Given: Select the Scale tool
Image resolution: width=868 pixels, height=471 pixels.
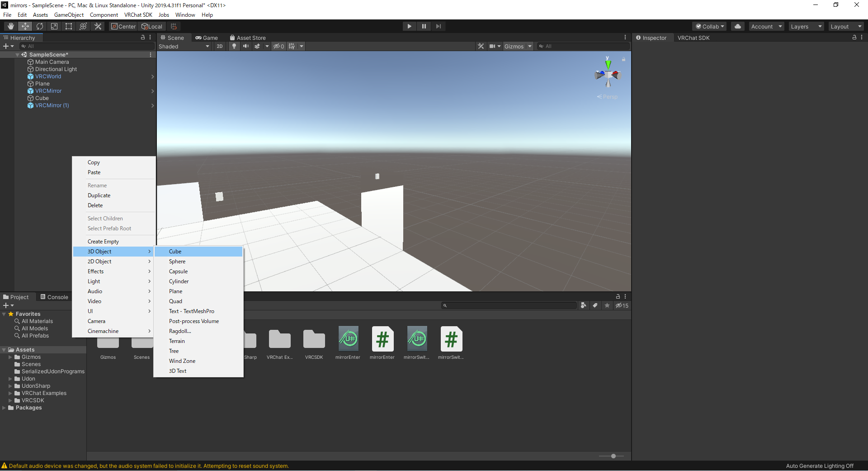Looking at the screenshot, I should (54, 26).
